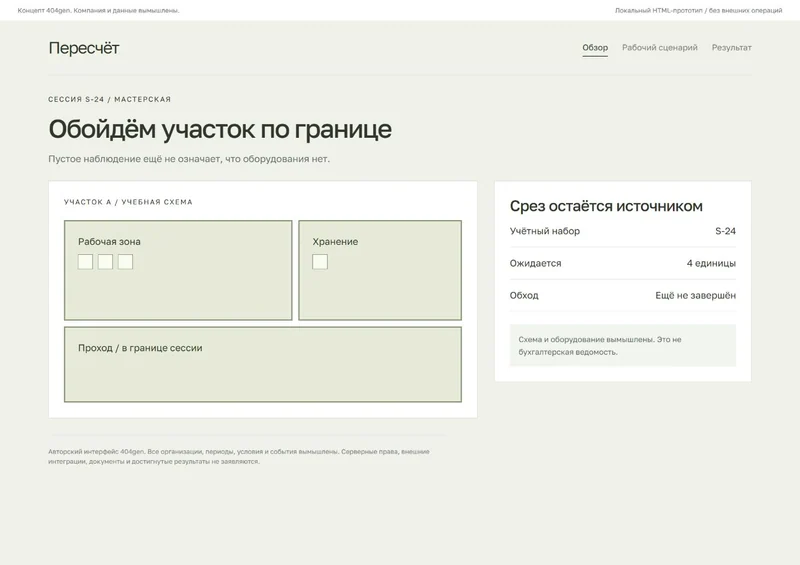Click subtitle about Пустое наблюдение
The image size is (800, 565).
pos(189,159)
